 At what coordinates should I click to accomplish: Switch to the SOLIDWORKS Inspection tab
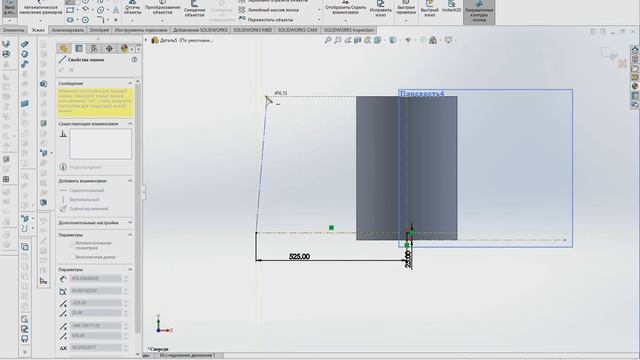click(349, 30)
